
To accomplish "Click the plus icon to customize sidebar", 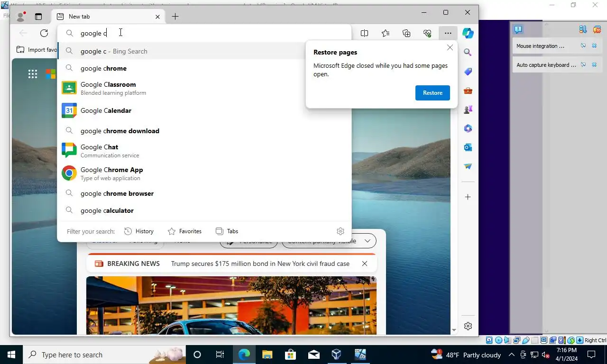I will click(x=468, y=197).
